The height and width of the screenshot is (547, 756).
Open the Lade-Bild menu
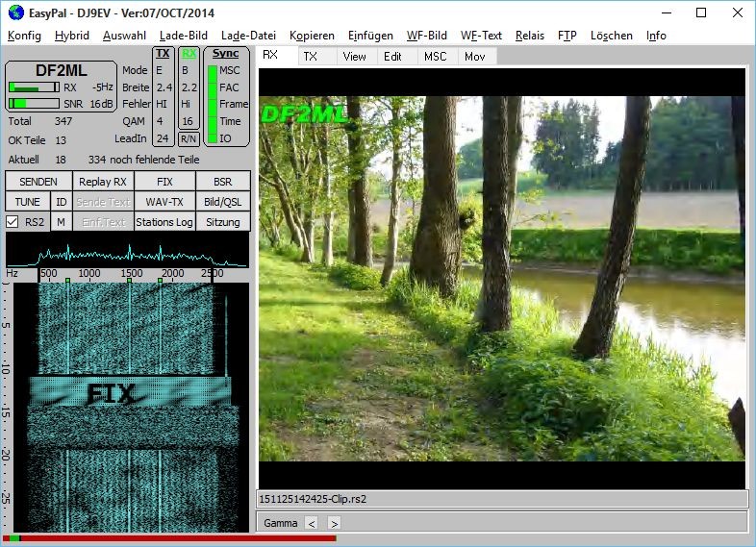(183, 36)
